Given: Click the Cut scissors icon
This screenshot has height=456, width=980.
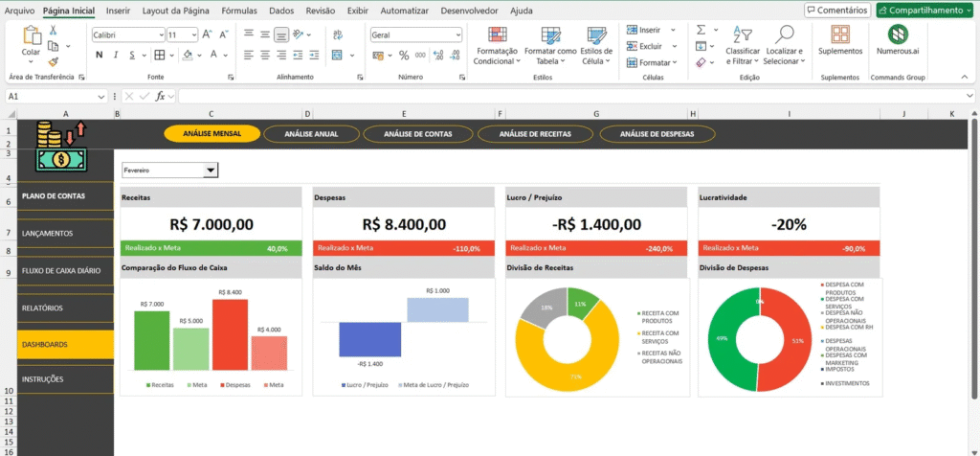Looking at the screenshot, I should pyautogui.click(x=54, y=30).
